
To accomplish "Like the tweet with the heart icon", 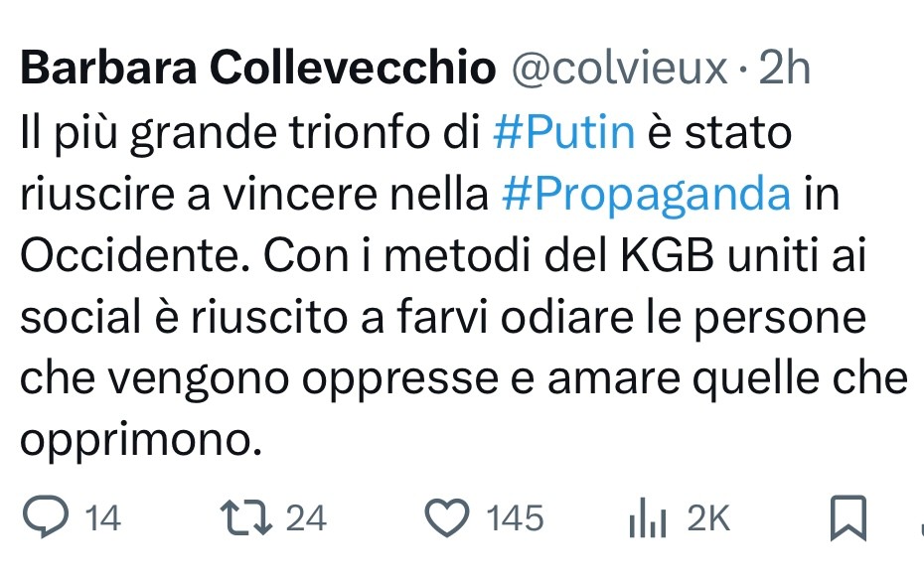I will pyautogui.click(x=446, y=517).
